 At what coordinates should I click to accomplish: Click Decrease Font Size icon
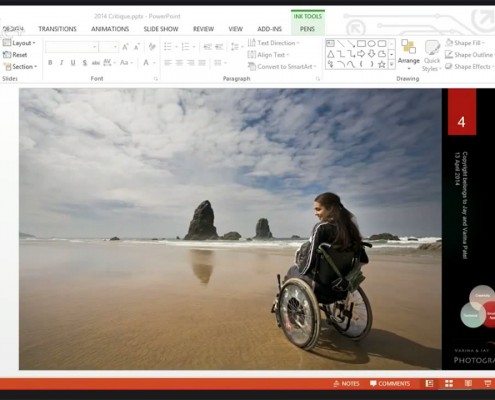pyautogui.click(x=137, y=47)
